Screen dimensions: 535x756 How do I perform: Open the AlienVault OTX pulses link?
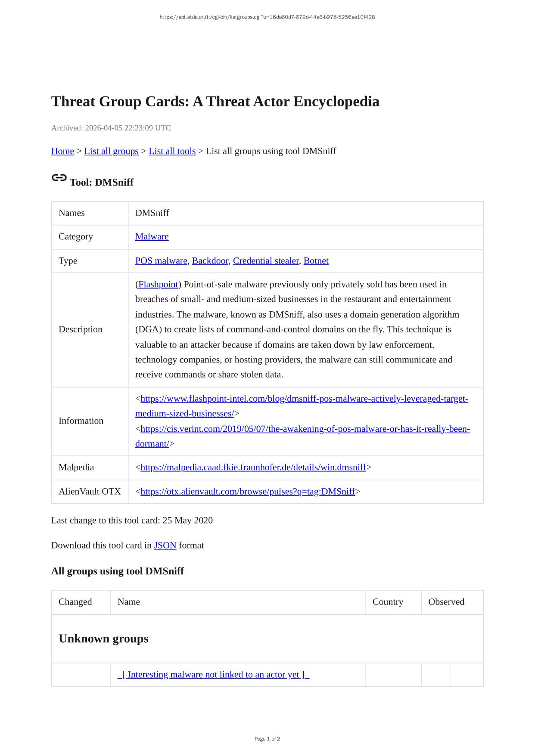[x=247, y=492]
